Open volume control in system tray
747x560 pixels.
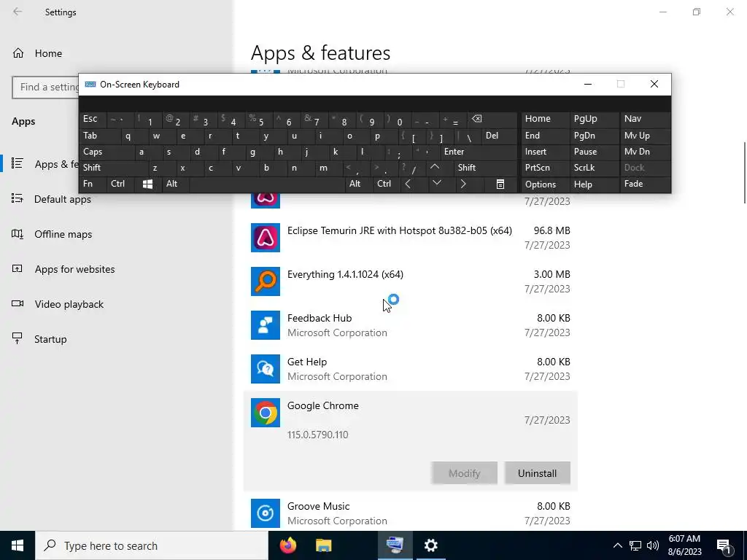(x=653, y=545)
